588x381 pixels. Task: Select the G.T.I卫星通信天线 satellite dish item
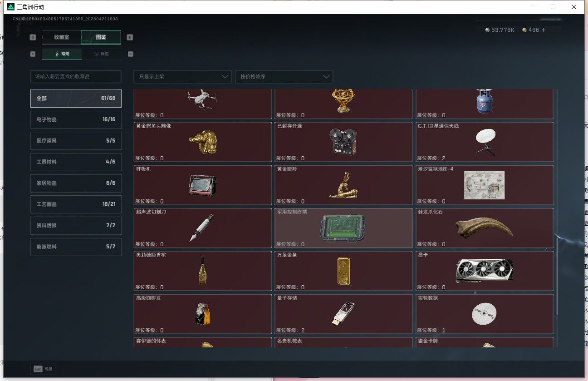485,142
